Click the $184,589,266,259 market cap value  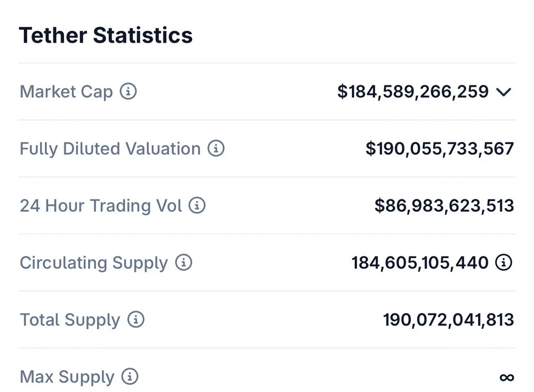click(413, 92)
